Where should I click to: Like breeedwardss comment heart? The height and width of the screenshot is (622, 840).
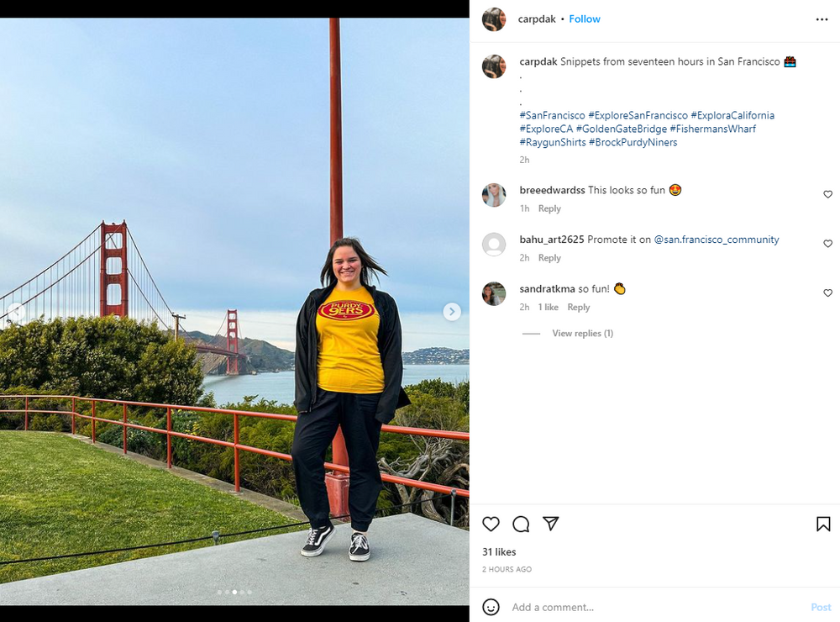click(x=827, y=194)
